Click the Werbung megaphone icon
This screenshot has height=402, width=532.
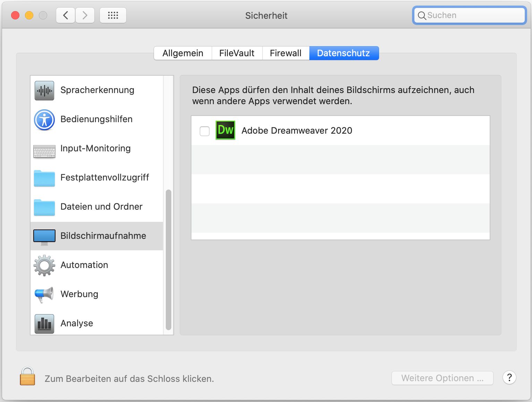coord(44,295)
